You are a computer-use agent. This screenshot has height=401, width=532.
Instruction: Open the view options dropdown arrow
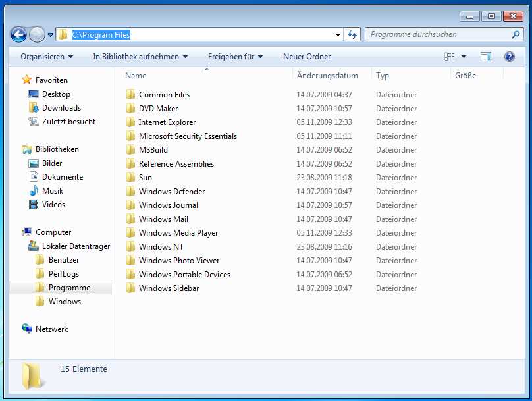(x=464, y=57)
